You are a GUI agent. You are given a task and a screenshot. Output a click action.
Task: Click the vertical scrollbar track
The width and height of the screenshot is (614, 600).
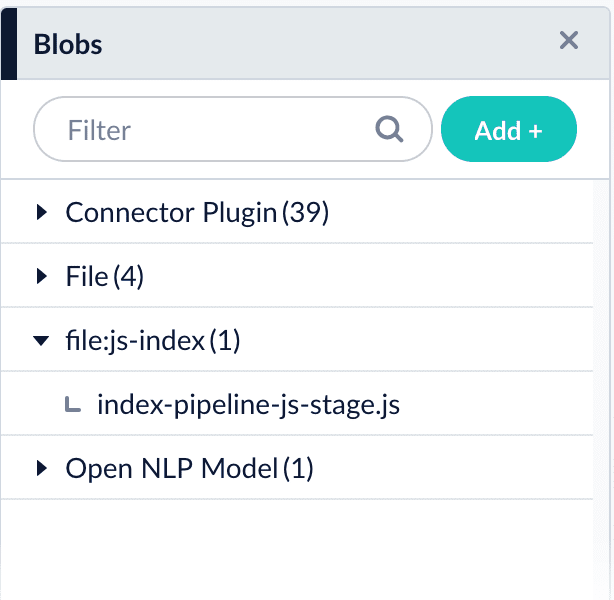pyautogui.click(x=601, y=389)
